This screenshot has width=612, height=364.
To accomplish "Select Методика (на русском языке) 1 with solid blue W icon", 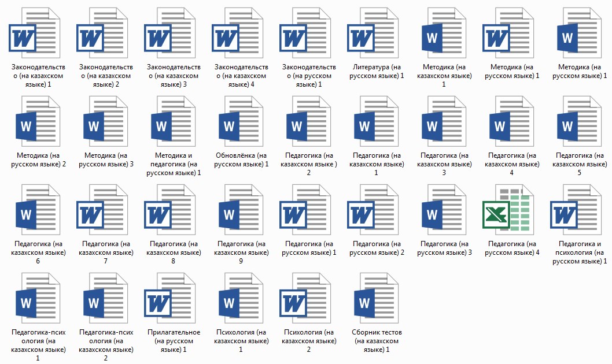I will [x=580, y=33].
